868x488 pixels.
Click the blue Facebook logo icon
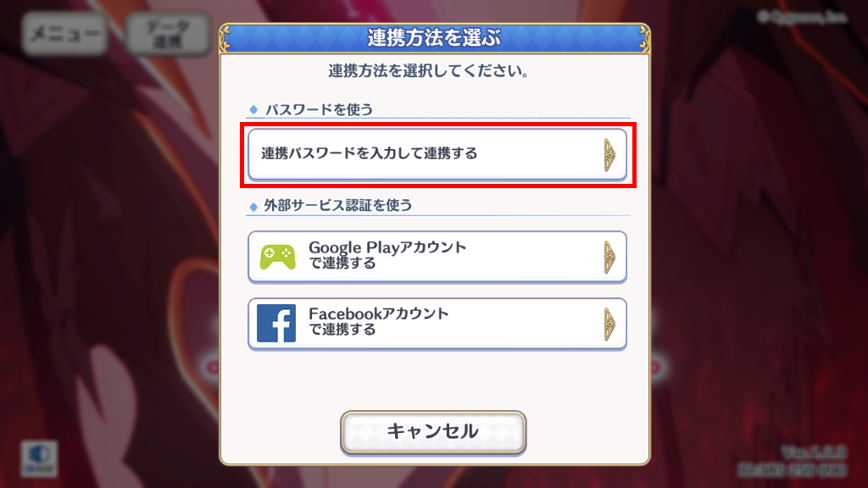coord(276,323)
